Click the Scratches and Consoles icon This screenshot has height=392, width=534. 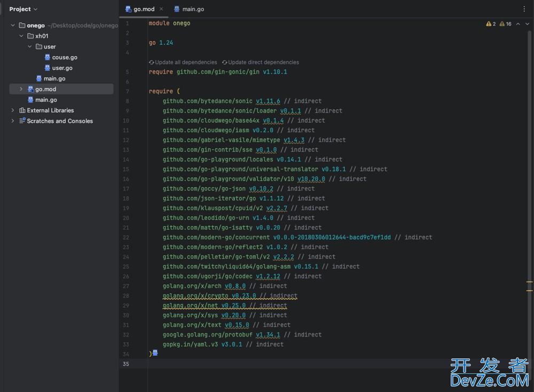click(22, 121)
